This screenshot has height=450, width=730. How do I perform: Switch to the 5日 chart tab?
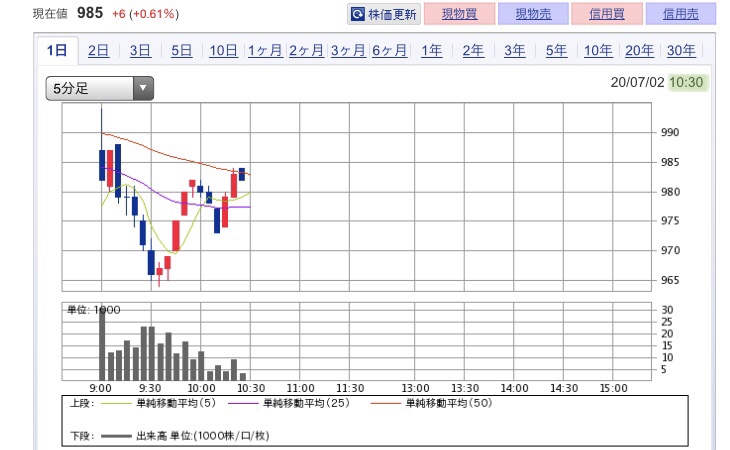182,51
